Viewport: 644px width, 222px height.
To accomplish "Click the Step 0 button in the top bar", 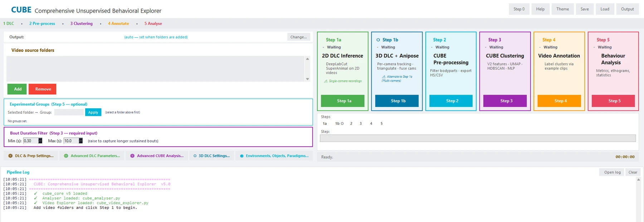I will (x=519, y=9).
